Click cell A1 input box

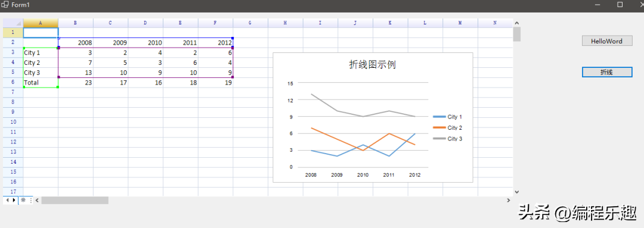coord(41,32)
